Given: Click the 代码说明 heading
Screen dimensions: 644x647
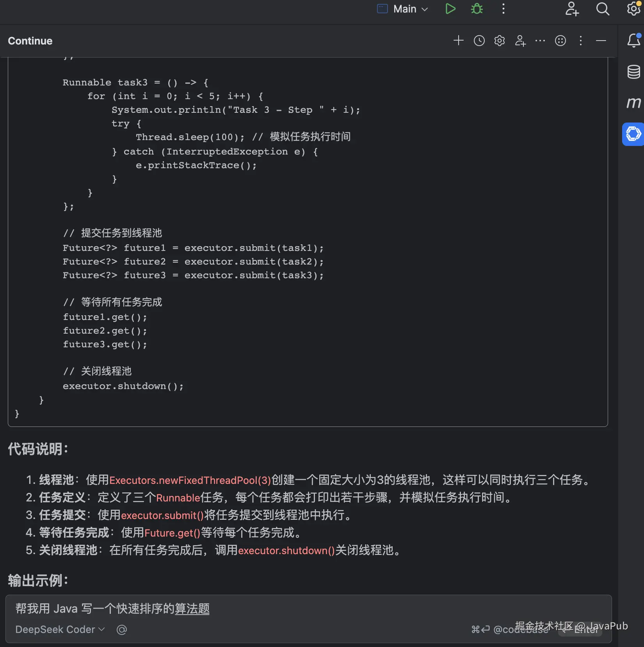Looking at the screenshot, I should point(38,449).
